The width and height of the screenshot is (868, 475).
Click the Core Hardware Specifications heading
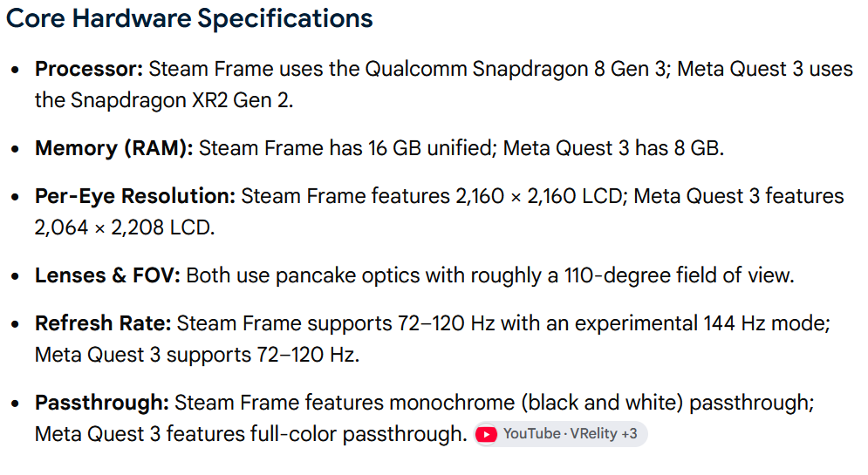189,19
